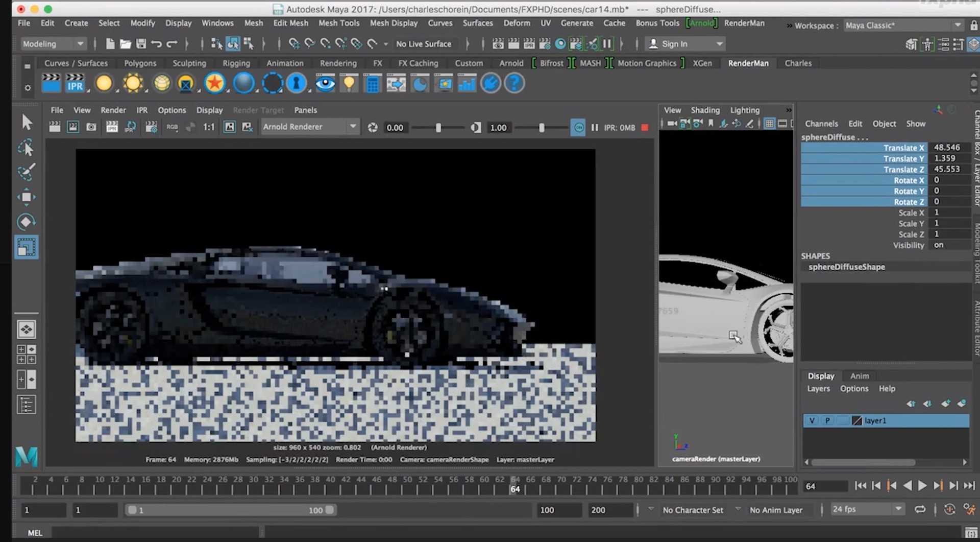Image resolution: width=980 pixels, height=542 pixels.
Task: Select the sphereDiffuseShape entry
Action: click(846, 267)
